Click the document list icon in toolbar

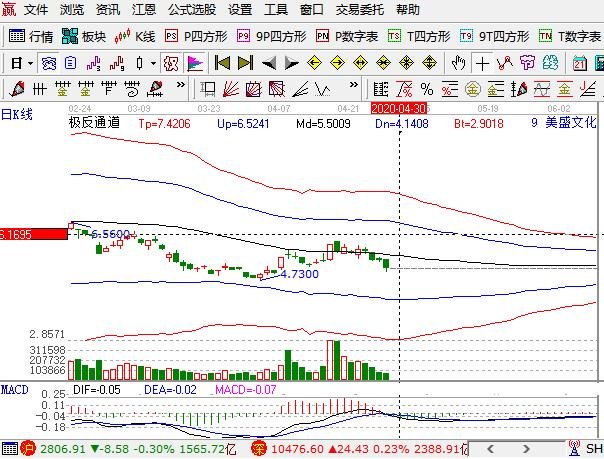(70, 63)
